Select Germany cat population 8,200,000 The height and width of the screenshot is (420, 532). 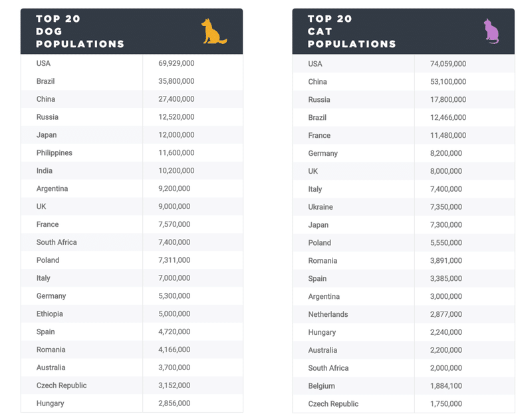(446, 154)
